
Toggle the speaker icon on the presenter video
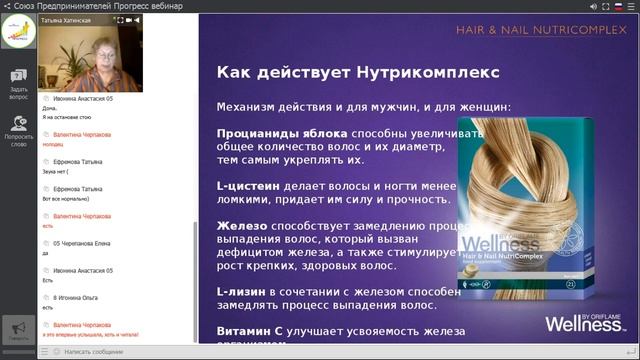pyautogui.click(x=137, y=20)
